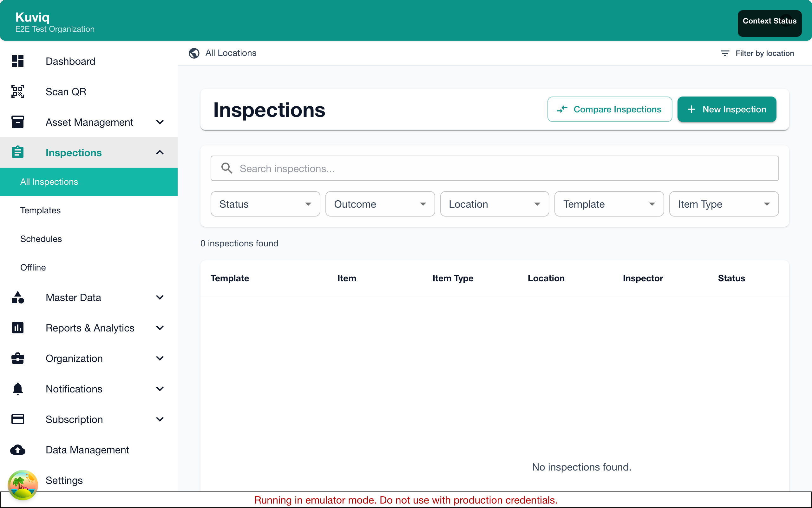Click the Item Type column header
Screen dimensions: 812x508
tap(453, 278)
